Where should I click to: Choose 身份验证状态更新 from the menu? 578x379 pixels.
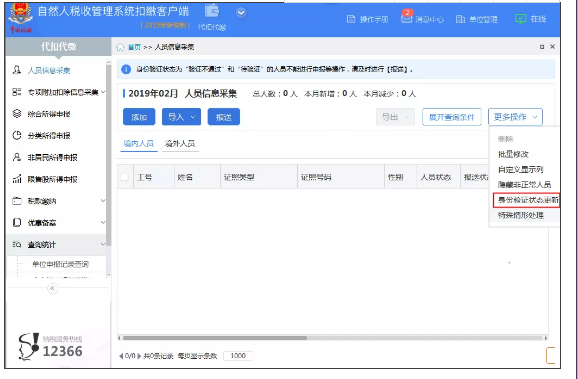(526, 200)
